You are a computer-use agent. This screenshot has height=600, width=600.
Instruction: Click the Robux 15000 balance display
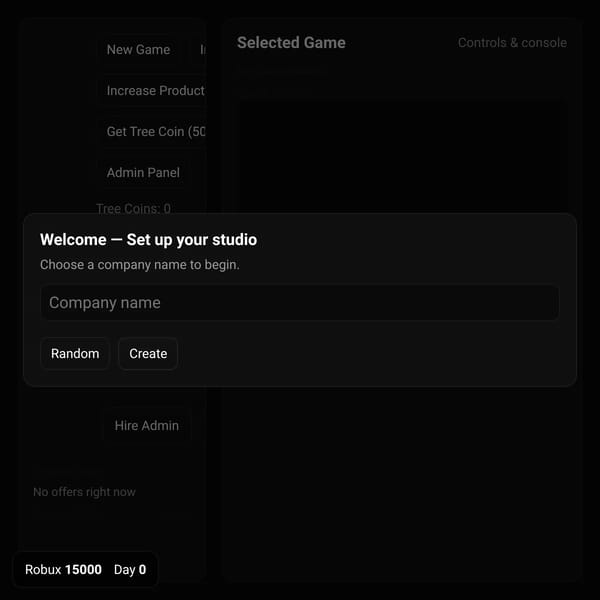click(x=63, y=569)
